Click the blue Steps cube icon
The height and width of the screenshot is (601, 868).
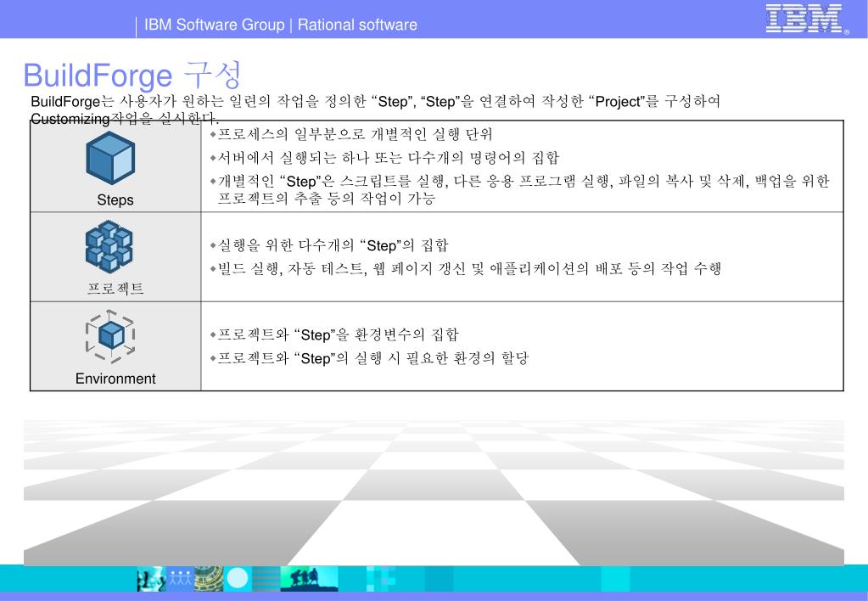coord(110,159)
